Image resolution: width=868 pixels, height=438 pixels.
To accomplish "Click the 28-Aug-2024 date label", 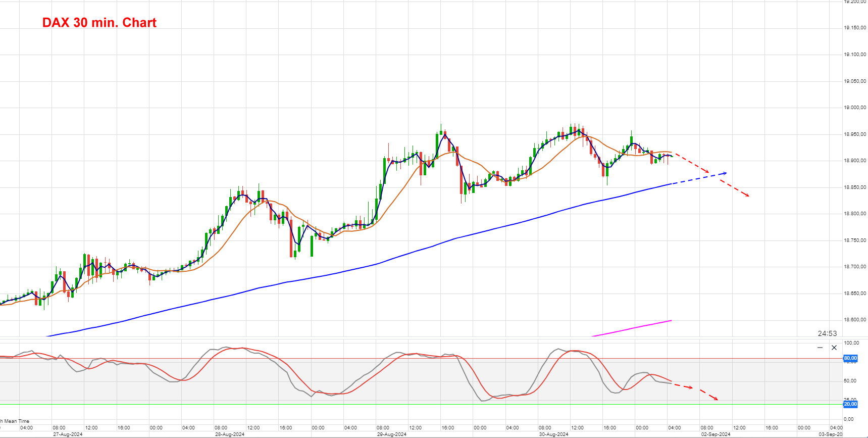I will coord(230,434).
